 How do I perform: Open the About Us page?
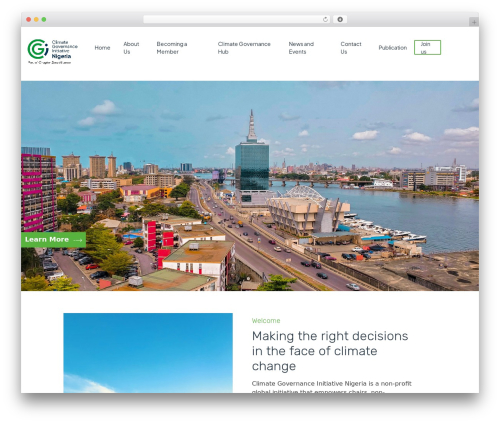(131, 48)
